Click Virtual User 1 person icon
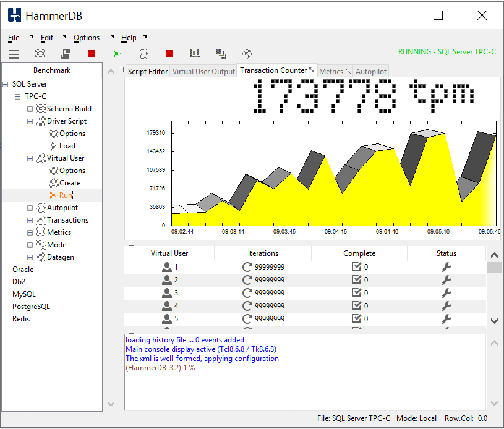Viewport: 504px width, 429px height. [167, 267]
